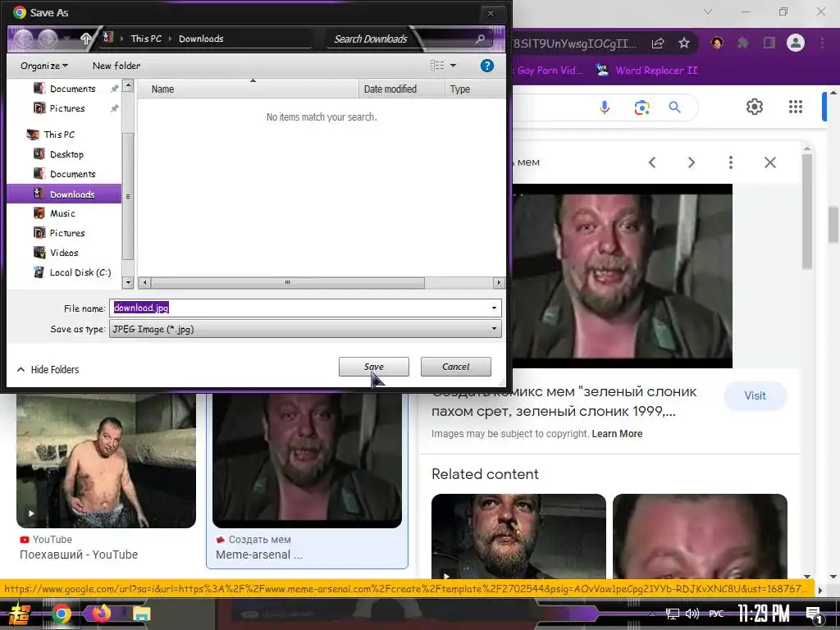840x630 pixels.
Task: Select Downloads in address breadcrumb
Action: (x=201, y=39)
